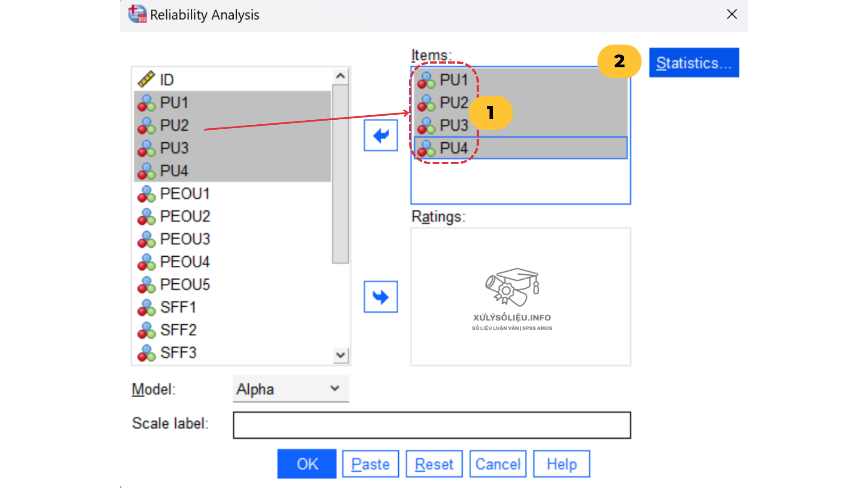This screenshot has width=868, height=488.
Task: Click the nominal icon beside PU4 in left list
Action: coord(146,171)
